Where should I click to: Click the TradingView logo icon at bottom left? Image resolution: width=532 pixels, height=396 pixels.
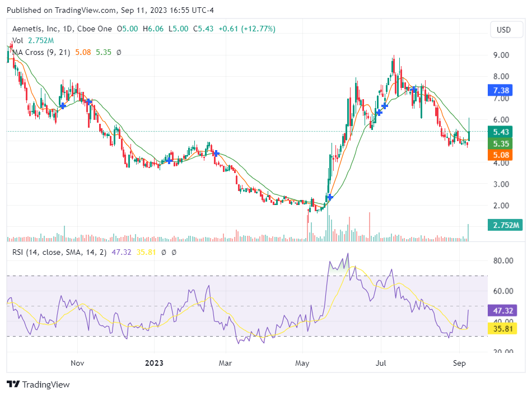click(x=12, y=384)
